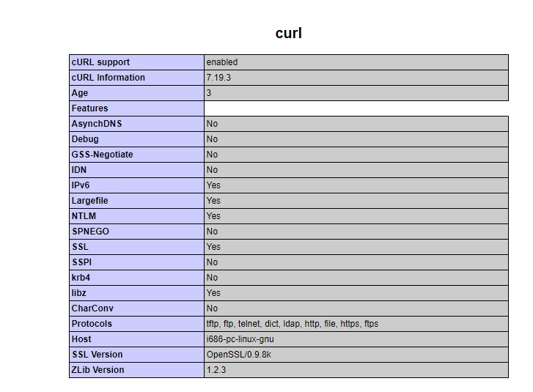Click the enabled value for cURL support
Image resolution: width=533 pixels, height=392 pixels.
point(222,62)
